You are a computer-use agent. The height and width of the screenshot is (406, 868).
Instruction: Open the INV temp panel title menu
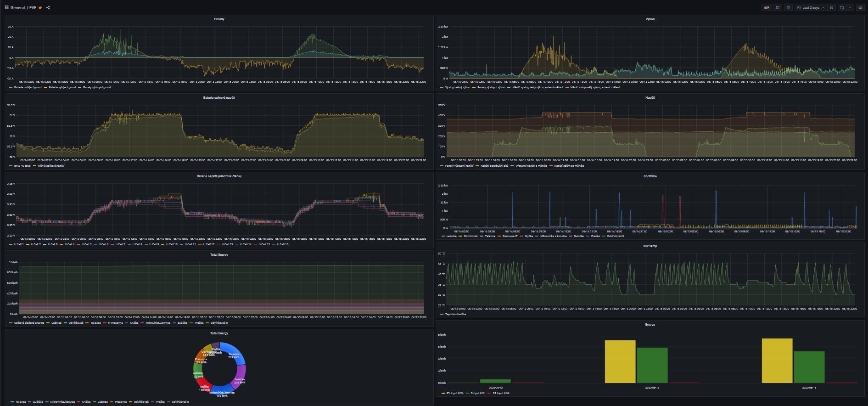pos(650,246)
